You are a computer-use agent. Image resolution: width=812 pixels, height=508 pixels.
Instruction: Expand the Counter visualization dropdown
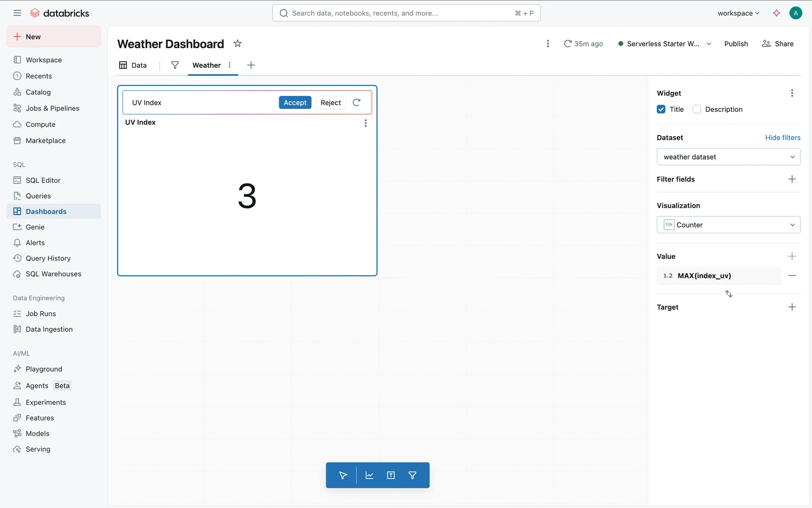pyautogui.click(x=728, y=225)
